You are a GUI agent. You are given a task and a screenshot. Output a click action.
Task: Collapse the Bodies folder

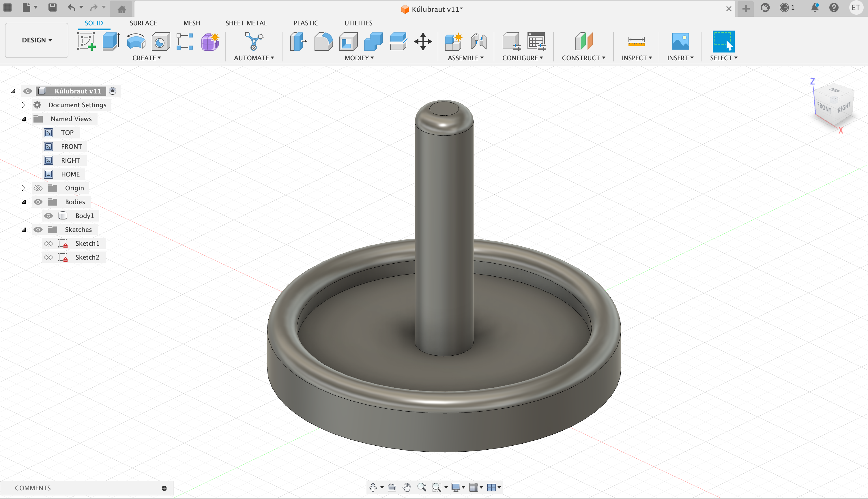pos(23,202)
